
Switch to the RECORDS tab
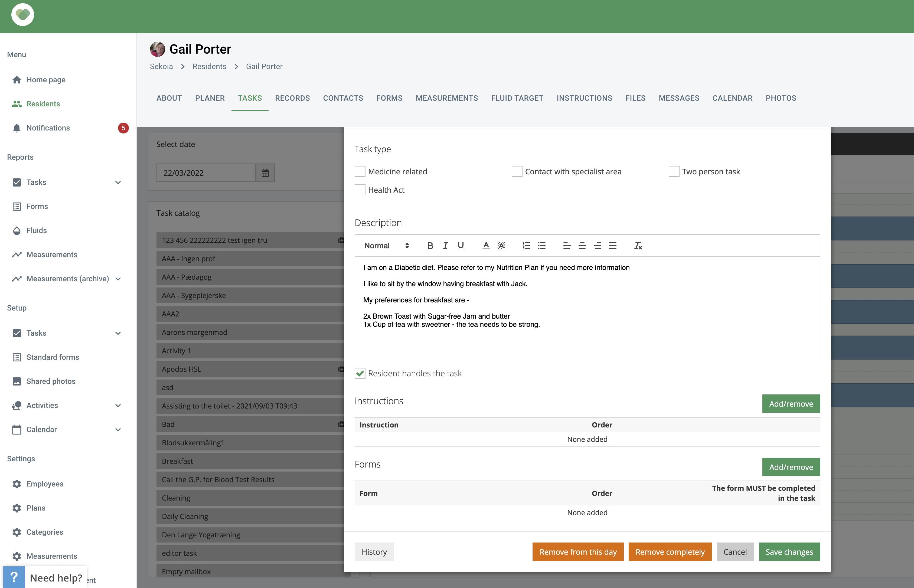pos(292,98)
